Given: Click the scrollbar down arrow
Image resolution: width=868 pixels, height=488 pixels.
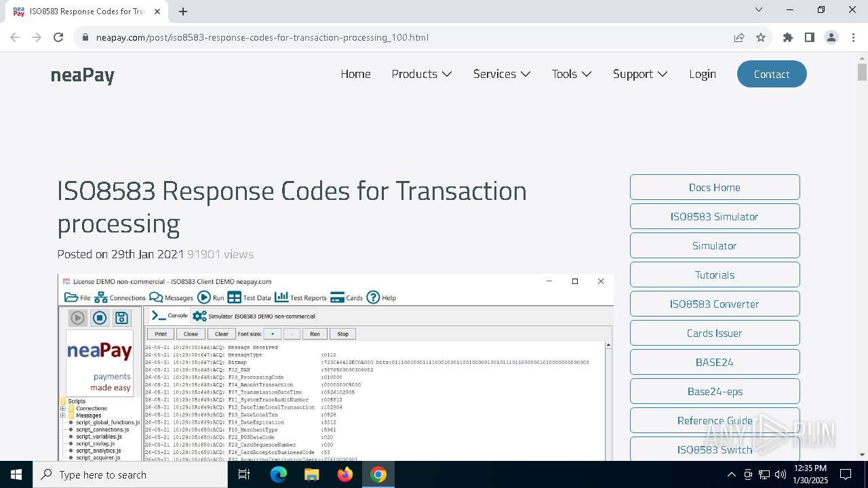Looking at the screenshot, I should 862,455.
